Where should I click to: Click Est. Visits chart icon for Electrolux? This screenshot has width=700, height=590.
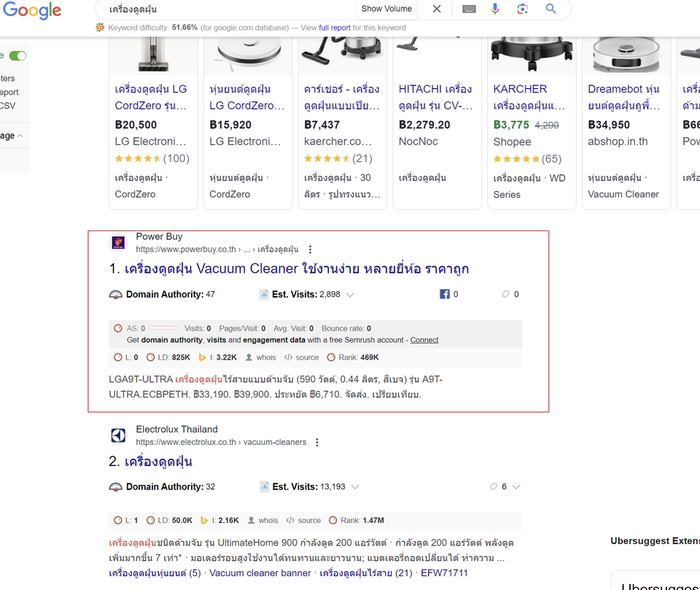click(x=264, y=487)
